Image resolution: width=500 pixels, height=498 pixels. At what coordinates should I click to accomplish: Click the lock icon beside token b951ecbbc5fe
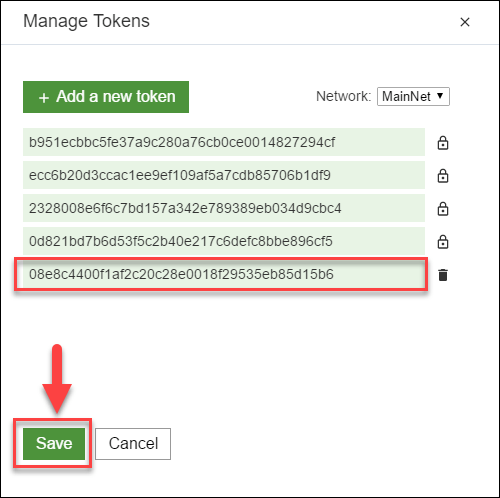click(x=443, y=143)
